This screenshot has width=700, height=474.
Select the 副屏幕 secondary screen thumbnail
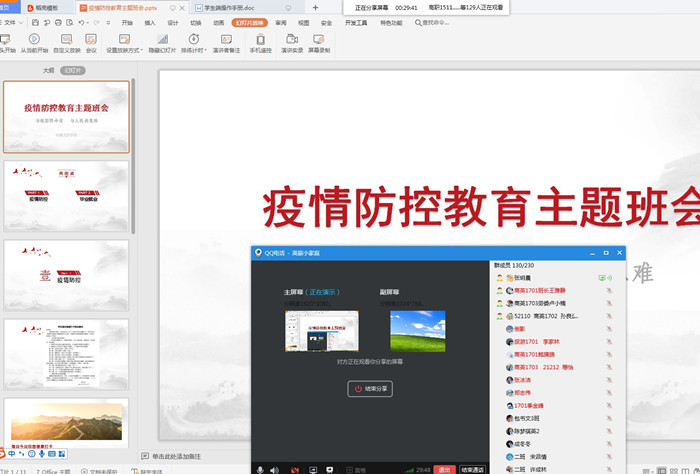pyautogui.click(x=417, y=331)
